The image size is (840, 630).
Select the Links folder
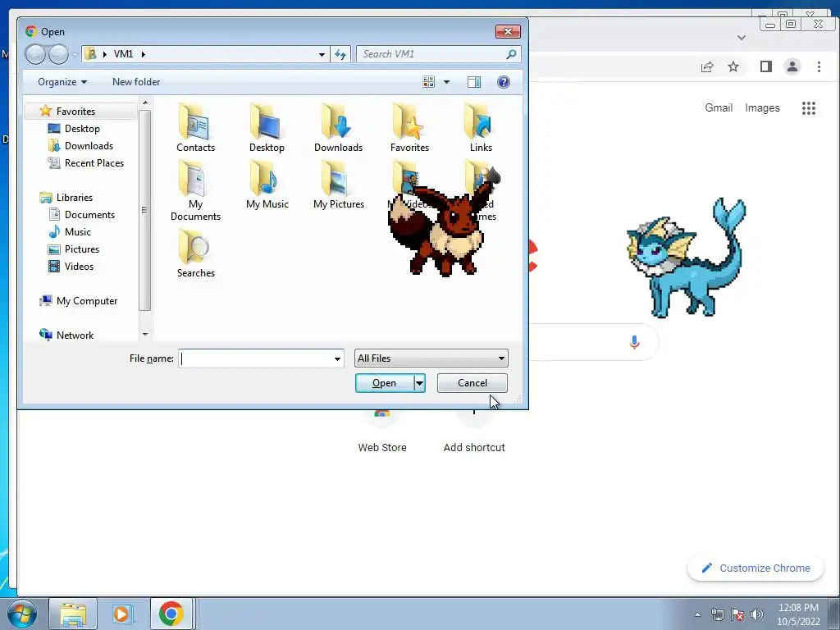481,128
